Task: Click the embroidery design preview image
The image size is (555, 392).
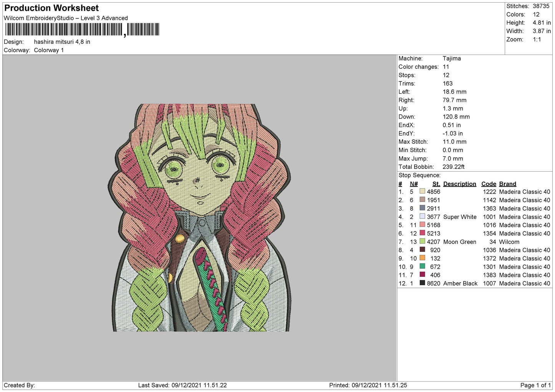Action: (199, 217)
